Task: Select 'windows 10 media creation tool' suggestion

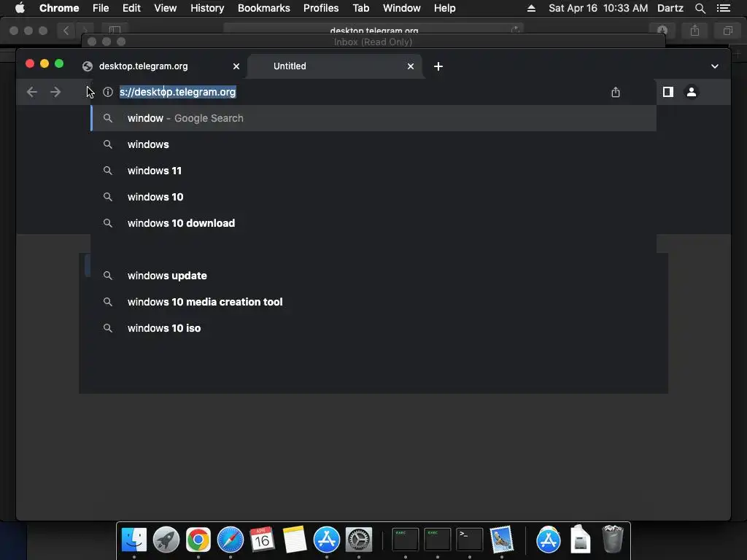Action: 373,302
